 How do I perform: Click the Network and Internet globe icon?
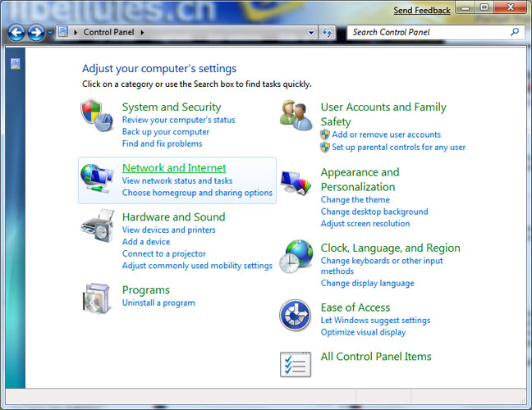97,179
